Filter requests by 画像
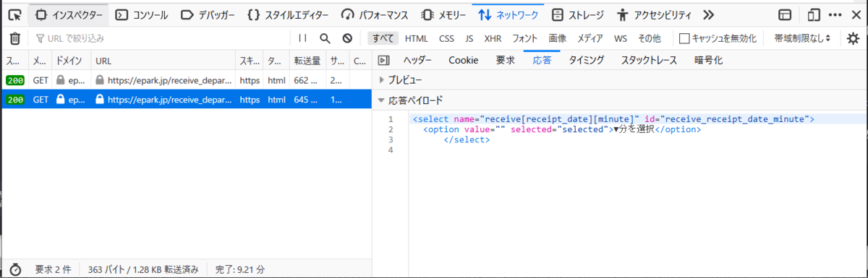This screenshot has width=868, height=278. point(557,38)
